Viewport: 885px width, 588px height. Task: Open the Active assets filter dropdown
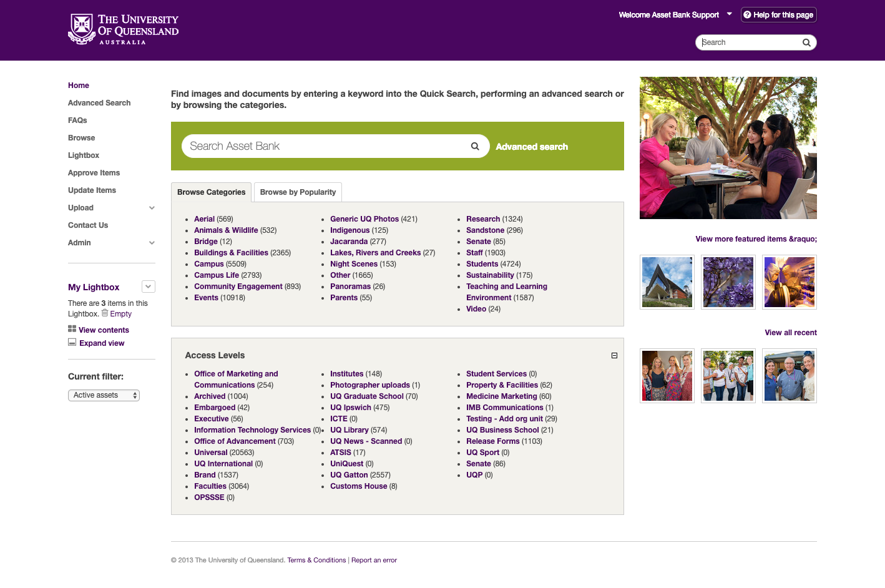coord(104,395)
